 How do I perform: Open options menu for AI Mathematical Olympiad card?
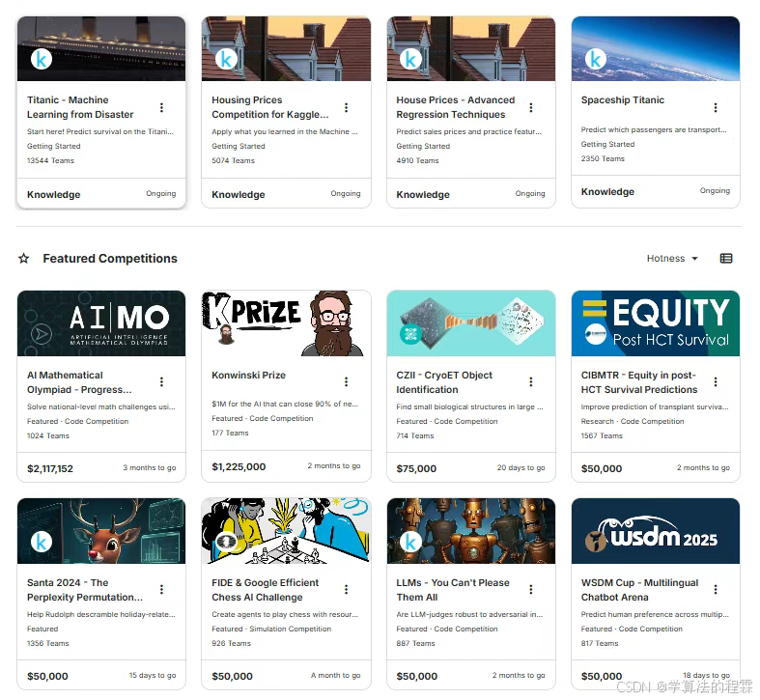(161, 382)
